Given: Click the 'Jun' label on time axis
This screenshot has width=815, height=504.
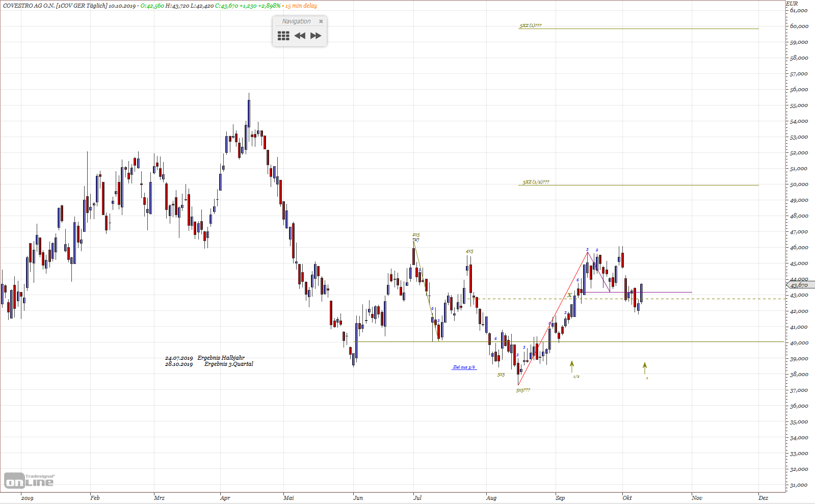Looking at the screenshot, I should pyautogui.click(x=358, y=498).
